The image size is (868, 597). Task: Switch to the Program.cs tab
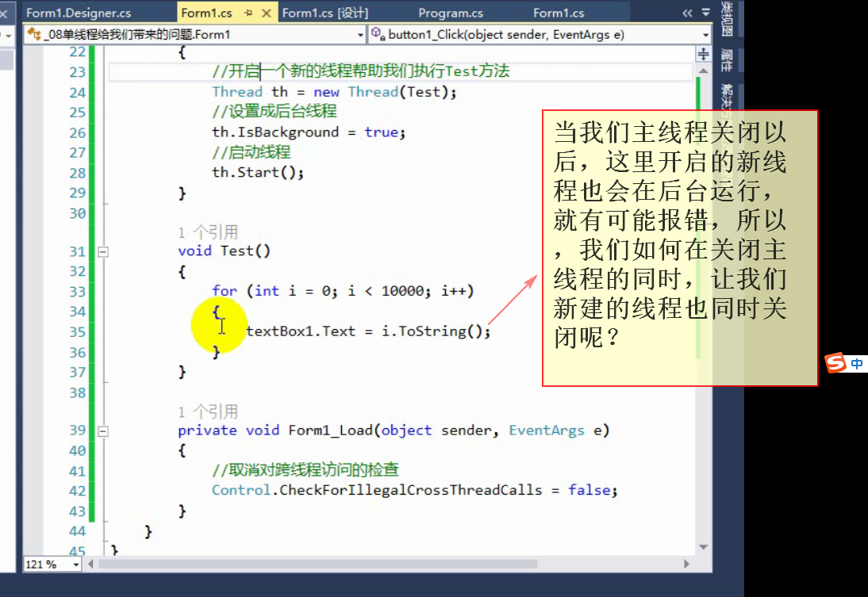tap(451, 13)
